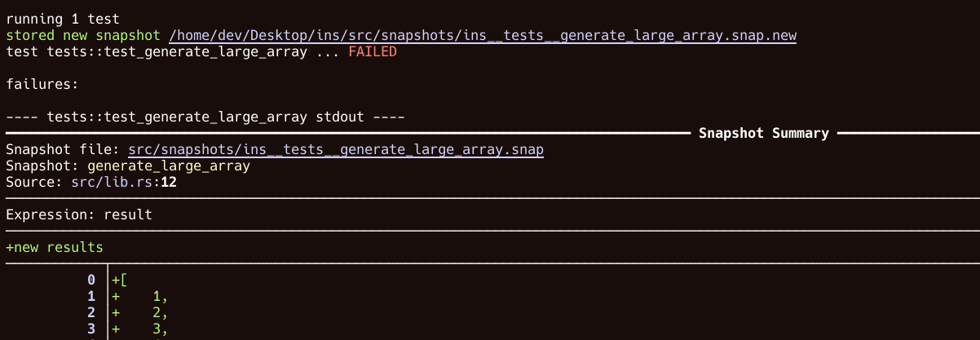Click the 'stored new snapshot' green text

click(x=84, y=36)
